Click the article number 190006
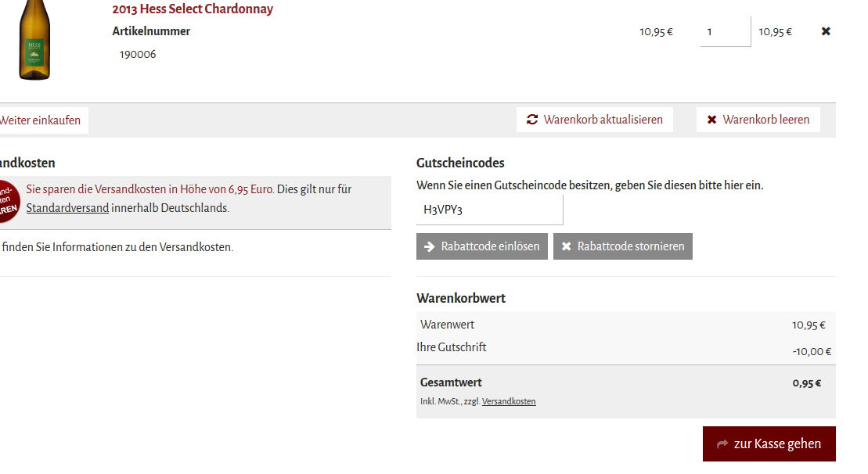The height and width of the screenshot is (474, 868). tap(138, 54)
